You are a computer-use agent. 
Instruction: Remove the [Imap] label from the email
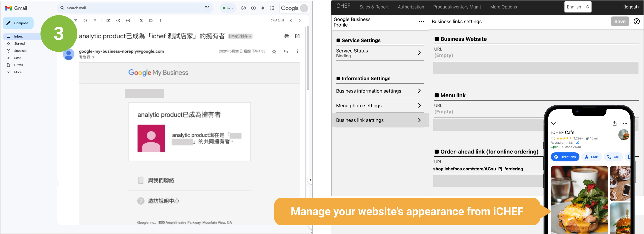tap(250, 36)
